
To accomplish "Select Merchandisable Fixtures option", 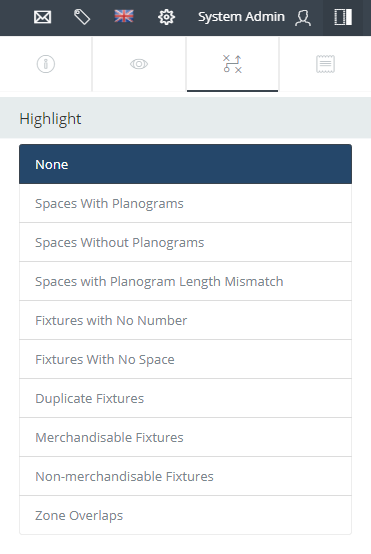I will coord(186,437).
